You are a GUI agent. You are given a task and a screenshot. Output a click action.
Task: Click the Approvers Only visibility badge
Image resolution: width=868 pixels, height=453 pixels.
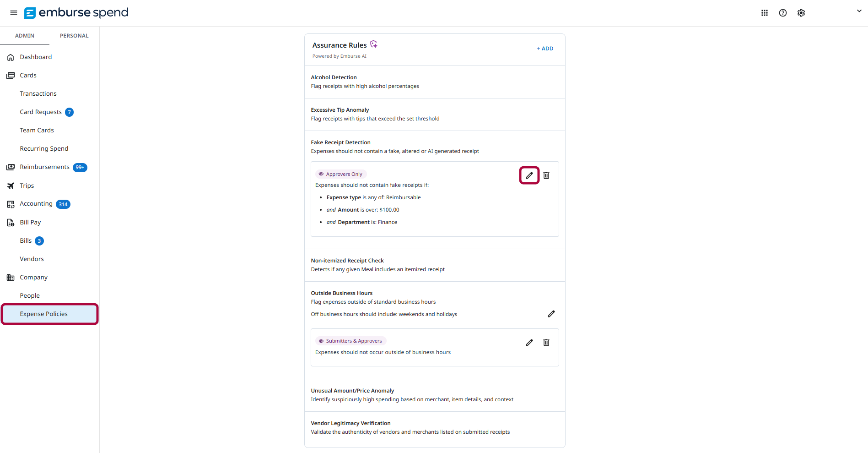(x=341, y=174)
